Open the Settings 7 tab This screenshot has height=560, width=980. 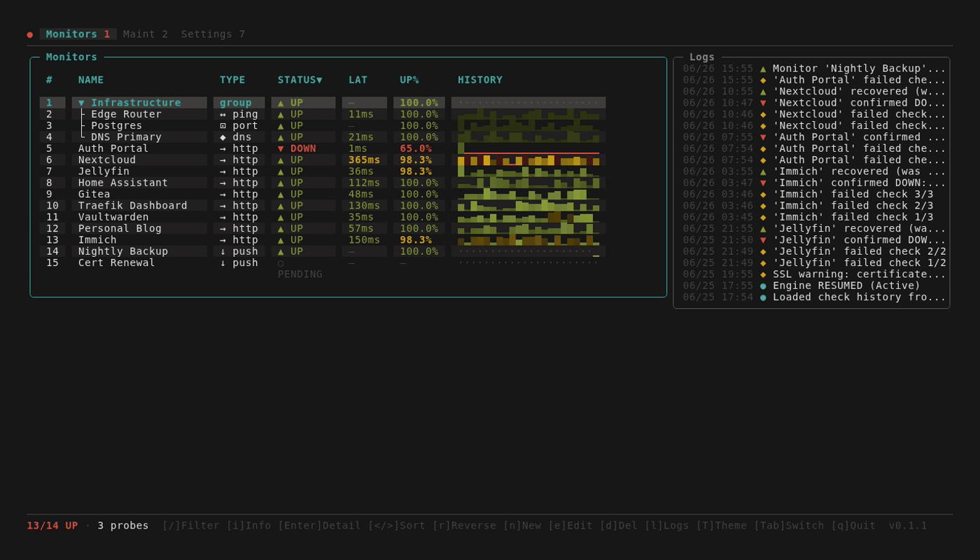point(213,34)
